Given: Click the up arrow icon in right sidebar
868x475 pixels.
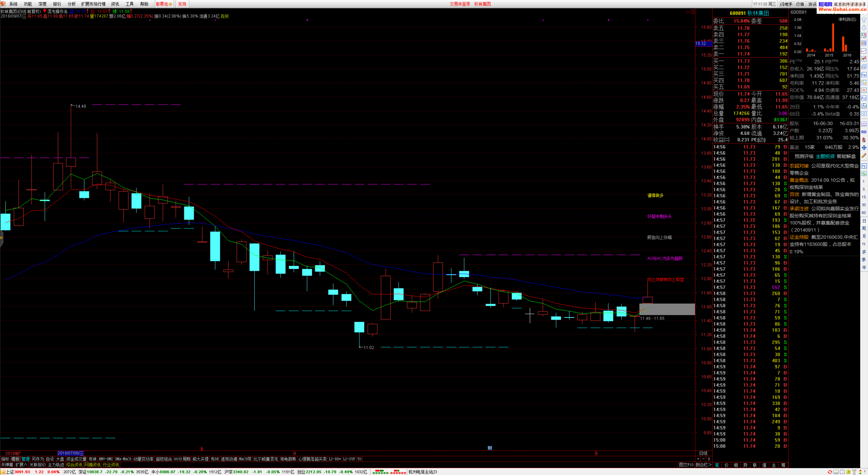Looking at the screenshot, I should coord(864,19).
